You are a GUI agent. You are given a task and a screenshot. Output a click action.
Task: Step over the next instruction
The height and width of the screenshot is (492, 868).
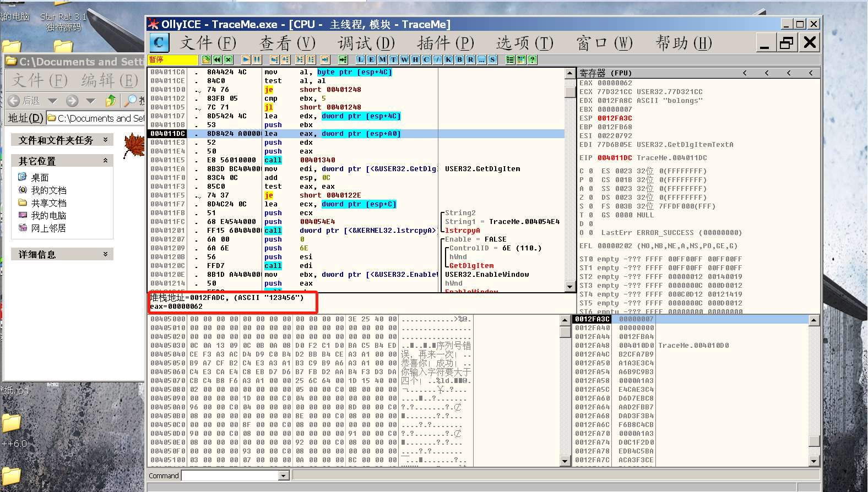[x=285, y=59]
